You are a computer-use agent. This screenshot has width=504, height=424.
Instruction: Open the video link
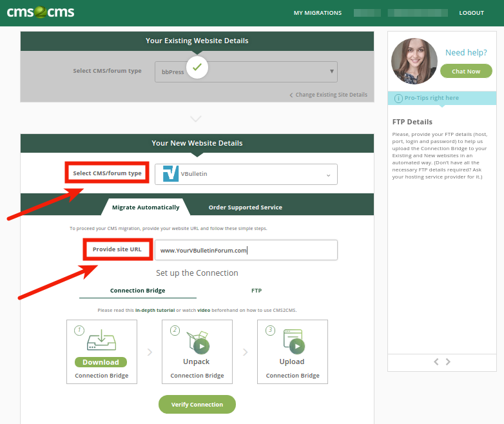coord(204,310)
